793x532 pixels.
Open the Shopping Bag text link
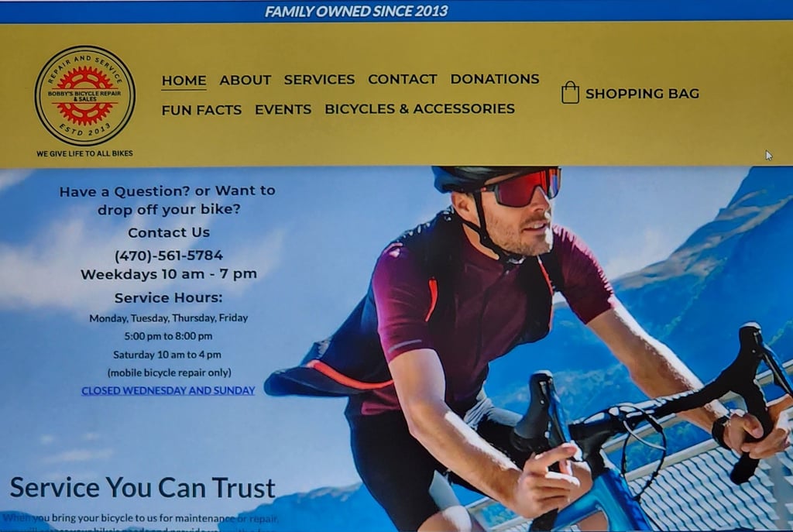642,94
